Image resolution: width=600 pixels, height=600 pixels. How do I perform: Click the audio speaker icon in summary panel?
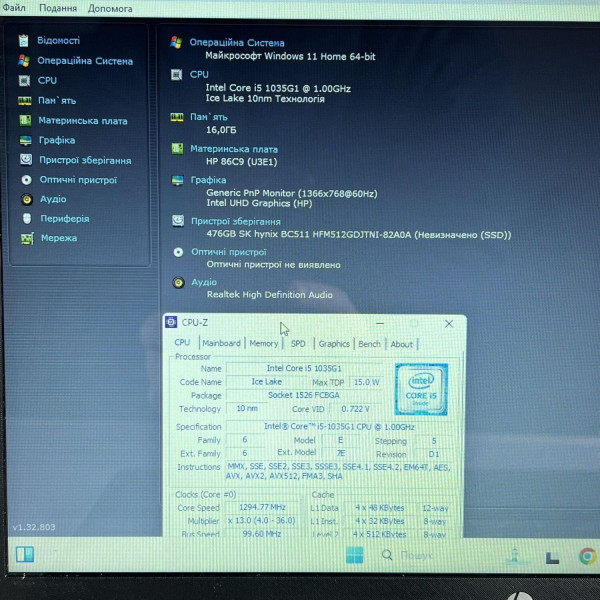(179, 282)
